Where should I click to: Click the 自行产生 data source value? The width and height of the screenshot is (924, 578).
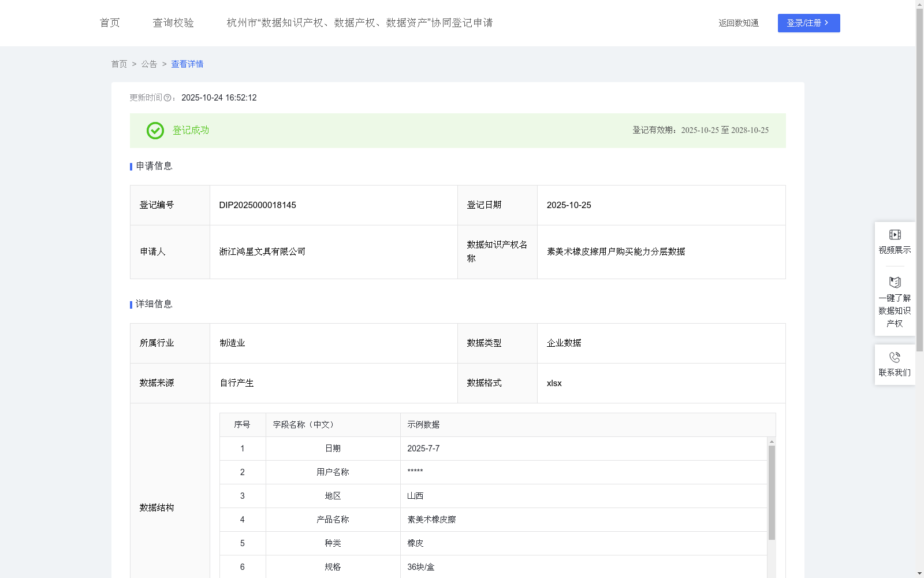point(237,383)
